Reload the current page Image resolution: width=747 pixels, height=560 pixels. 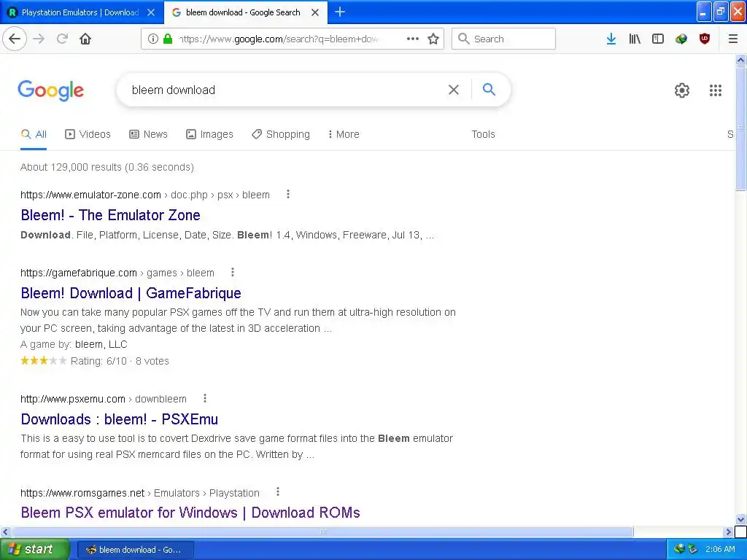pyautogui.click(x=62, y=39)
